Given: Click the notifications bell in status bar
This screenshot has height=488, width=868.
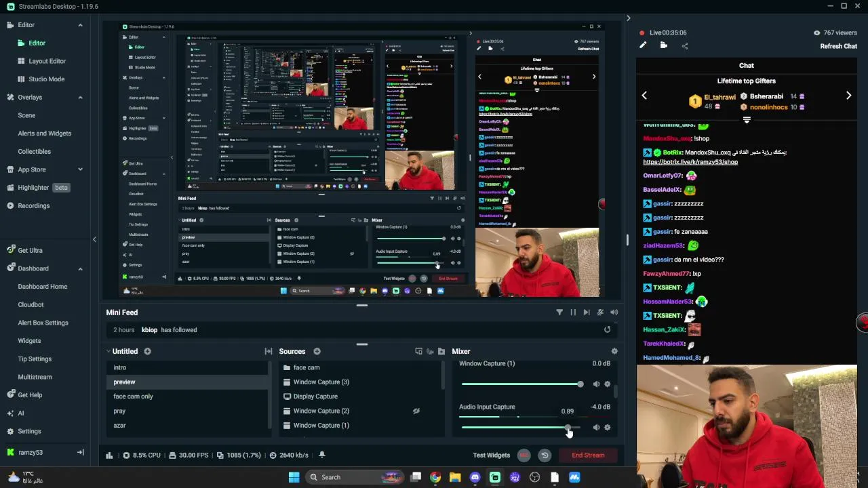Looking at the screenshot, I should (321, 455).
